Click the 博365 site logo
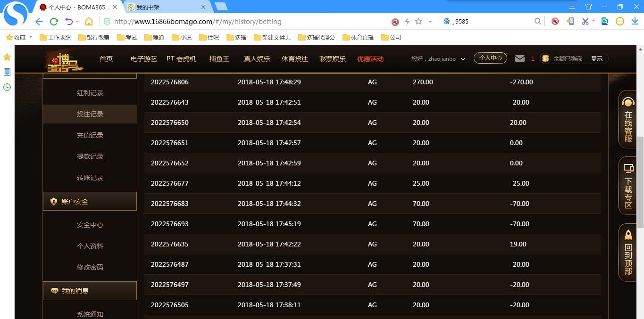 (65, 60)
